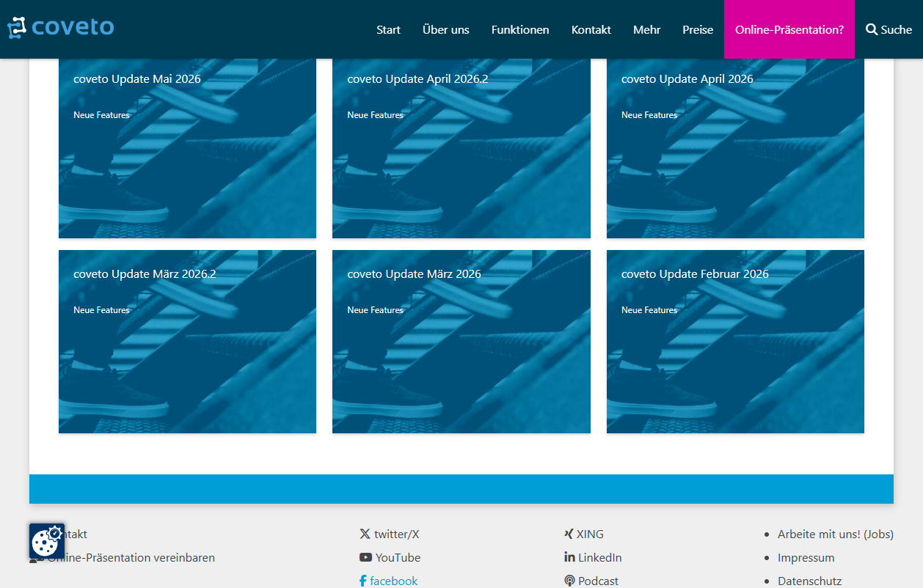Open the Funktionen menu item
Image resolution: width=923 pixels, height=588 pixels.
(520, 29)
